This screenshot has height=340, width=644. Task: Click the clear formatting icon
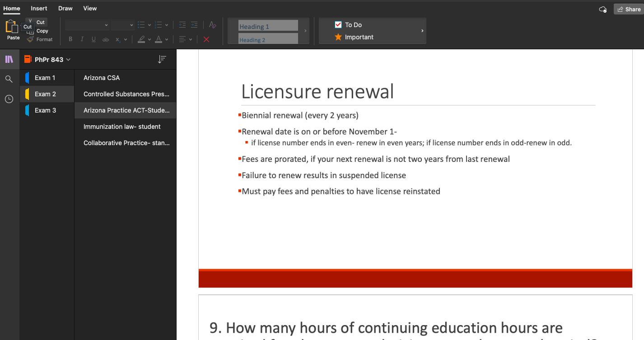tap(213, 25)
